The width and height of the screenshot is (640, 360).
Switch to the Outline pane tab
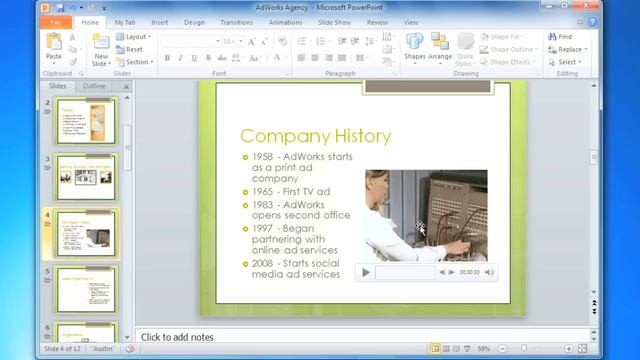coord(94,86)
